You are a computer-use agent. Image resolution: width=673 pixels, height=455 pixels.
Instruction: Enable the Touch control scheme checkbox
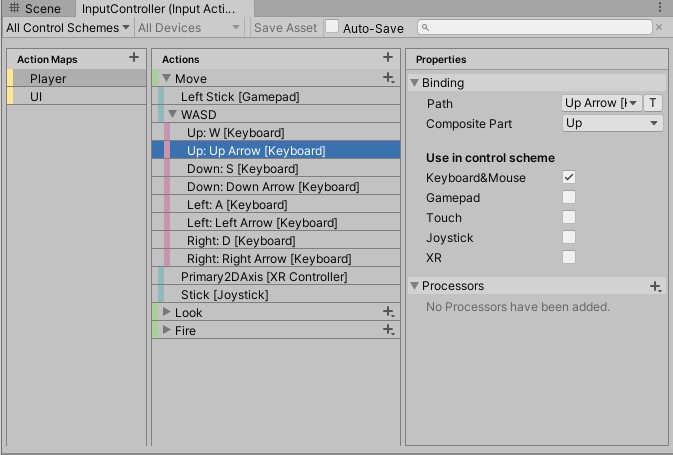(569, 217)
